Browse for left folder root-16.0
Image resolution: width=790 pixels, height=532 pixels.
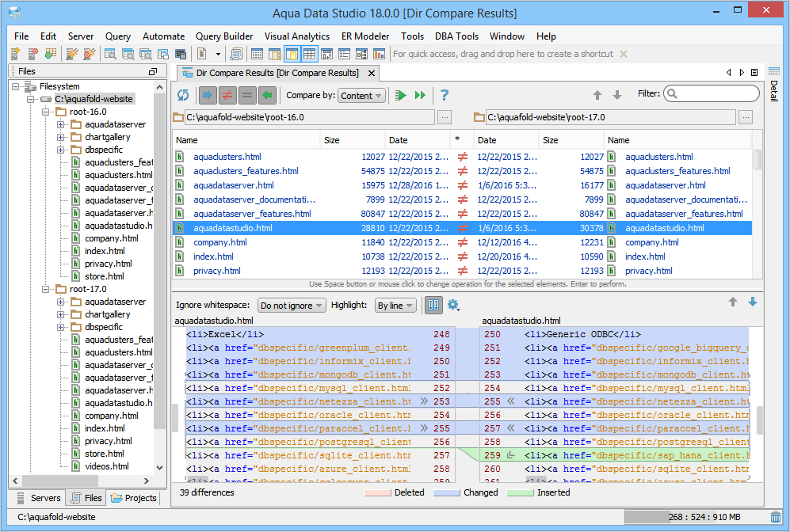pyautogui.click(x=445, y=117)
